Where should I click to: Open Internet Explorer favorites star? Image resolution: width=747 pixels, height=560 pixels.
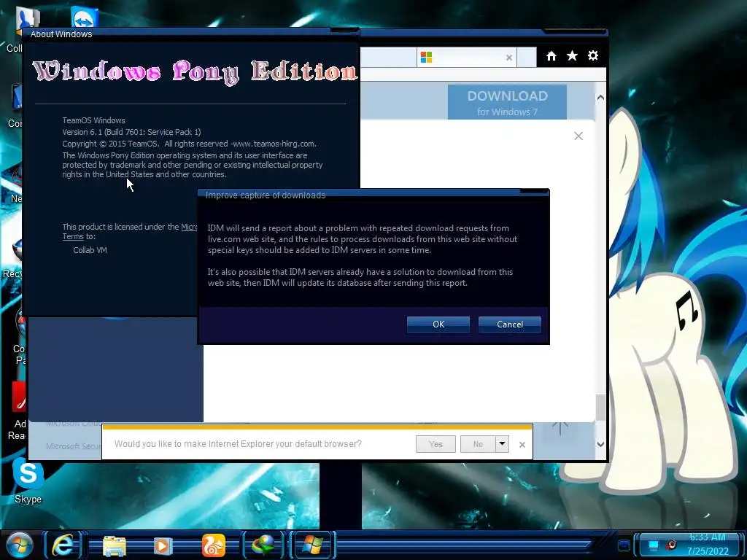572,55
